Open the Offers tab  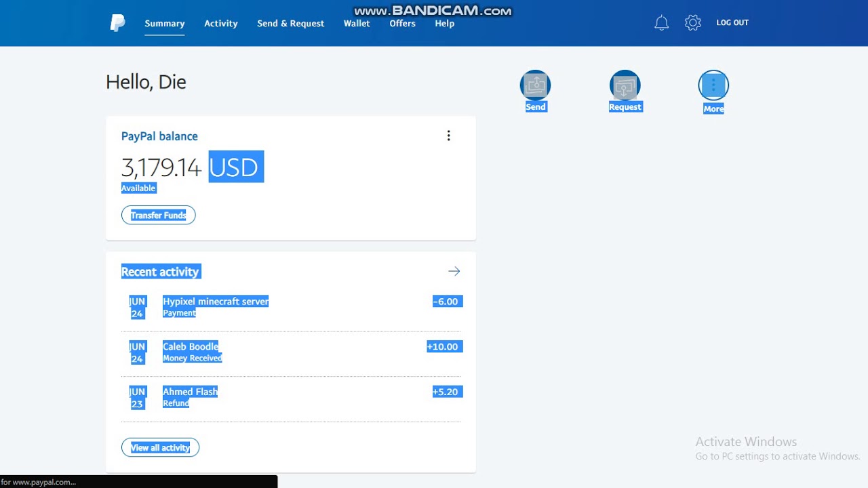point(402,23)
